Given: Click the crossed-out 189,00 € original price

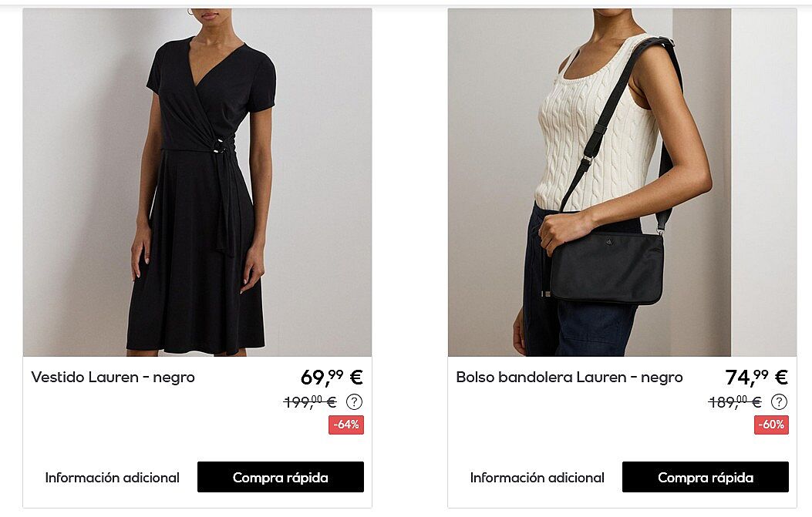Looking at the screenshot, I should pos(734,401).
